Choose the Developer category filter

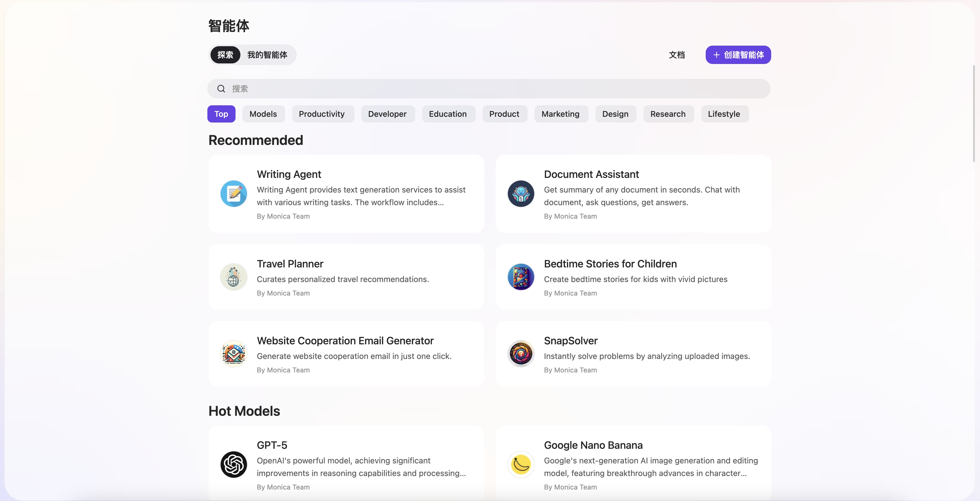pos(387,114)
